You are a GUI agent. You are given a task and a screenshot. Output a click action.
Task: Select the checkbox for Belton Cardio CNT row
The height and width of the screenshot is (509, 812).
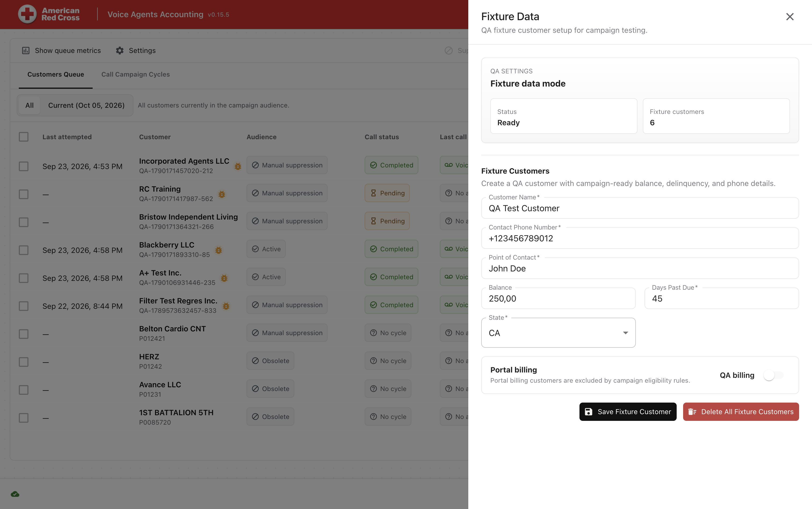coord(24,334)
